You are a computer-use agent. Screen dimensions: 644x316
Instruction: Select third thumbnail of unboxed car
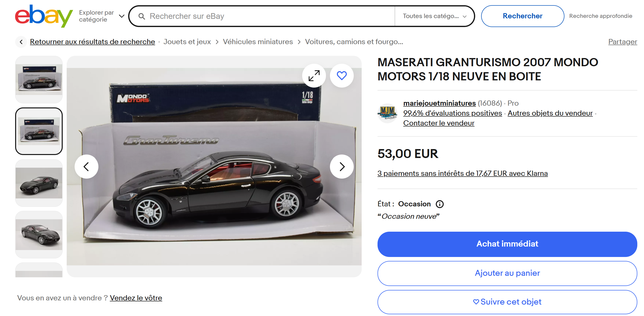coord(39,183)
